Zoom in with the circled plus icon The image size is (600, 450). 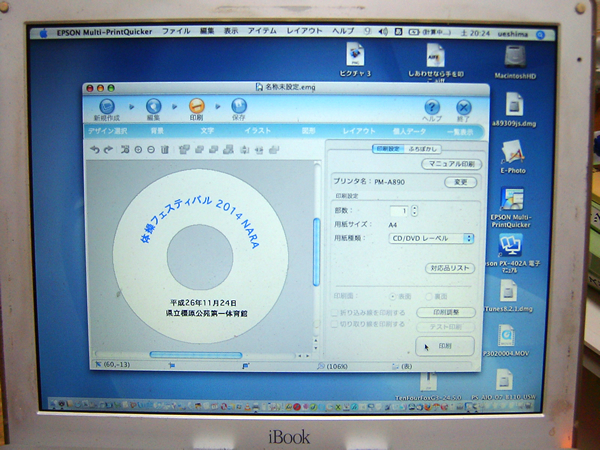138,150
